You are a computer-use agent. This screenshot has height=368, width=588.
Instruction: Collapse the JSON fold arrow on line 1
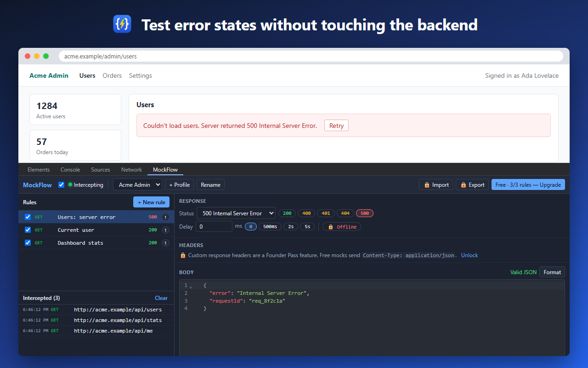point(191,287)
